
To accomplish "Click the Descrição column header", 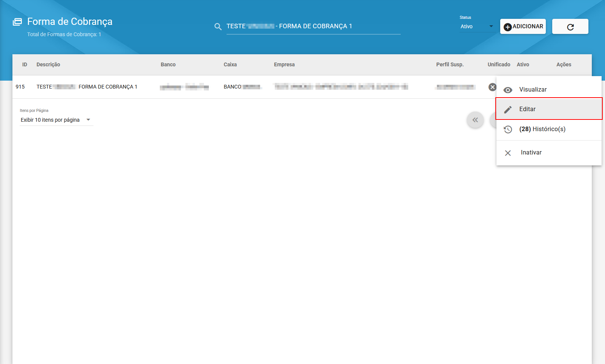I will (48, 65).
